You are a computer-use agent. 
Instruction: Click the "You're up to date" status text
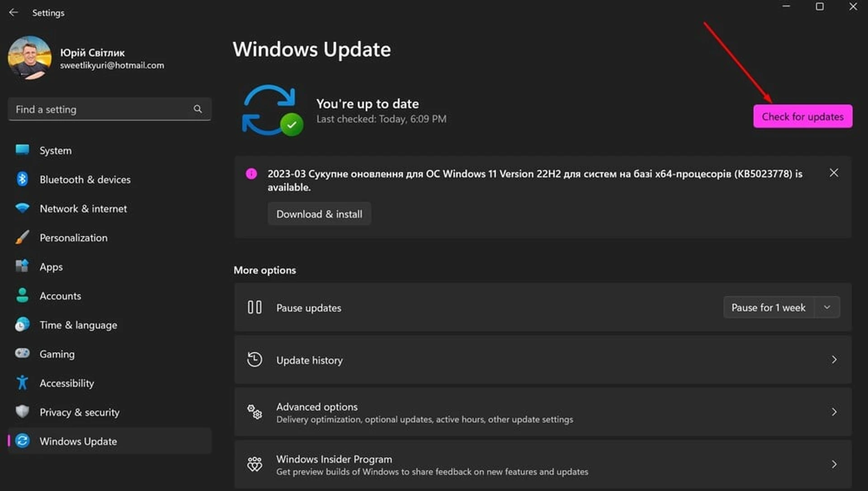tap(367, 104)
